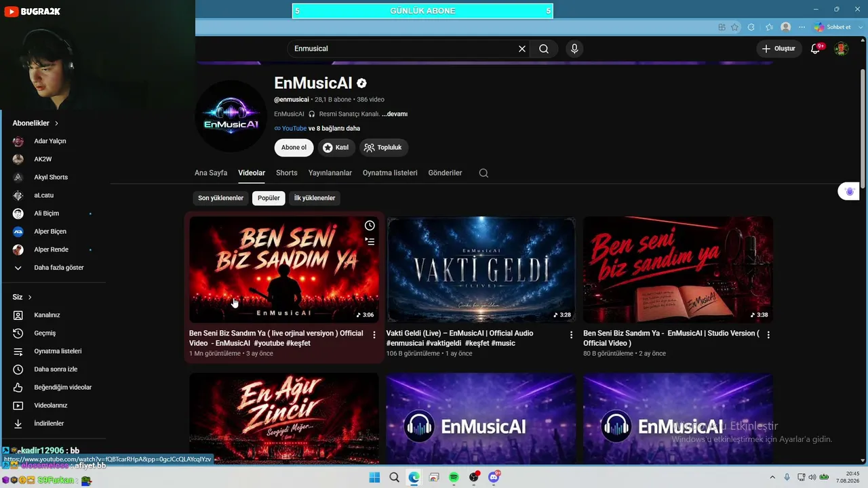Subscribe with the Abone ol button
Image resolution: width=868 pixels, height=488 pixels.
coord(294,148)
